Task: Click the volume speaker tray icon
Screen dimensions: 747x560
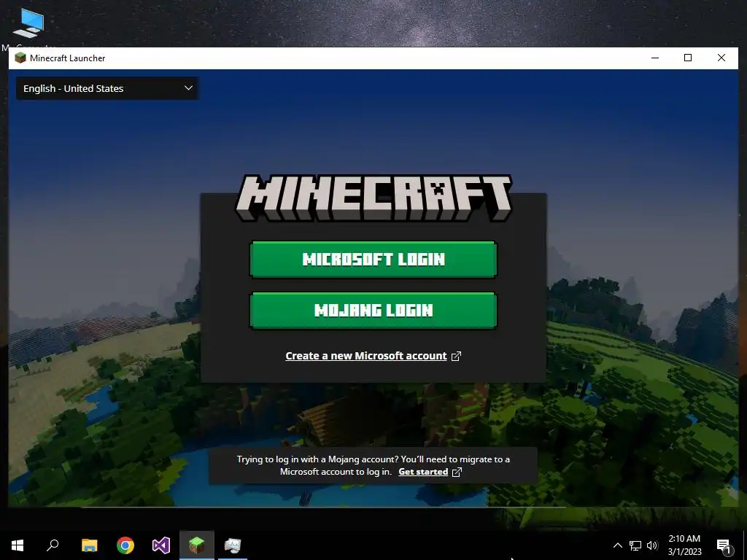Action: pos(652,545)
